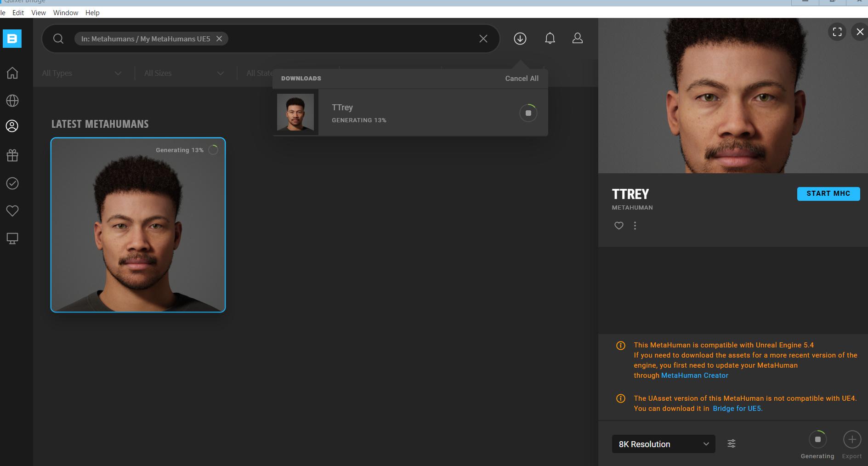Click the large TTrey preview image
This screenshot has height=466, width=868.
pyautogui.click(x=733, y=96)
